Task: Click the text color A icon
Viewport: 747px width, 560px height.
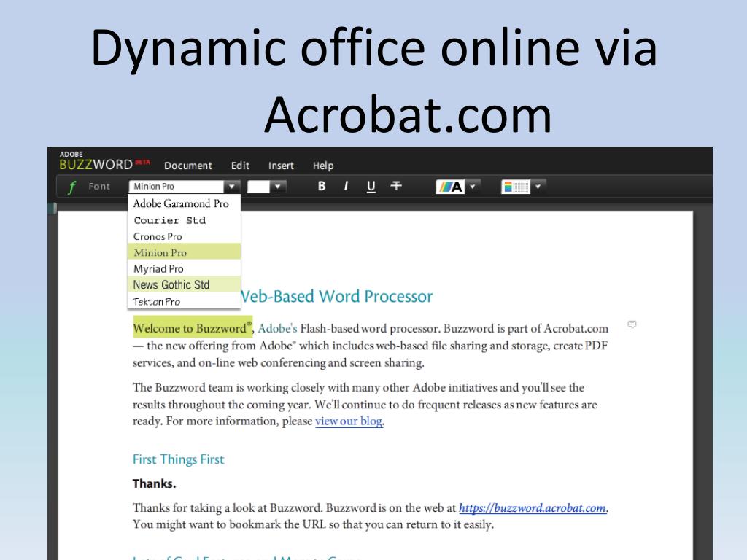Action: pos(450,187)
